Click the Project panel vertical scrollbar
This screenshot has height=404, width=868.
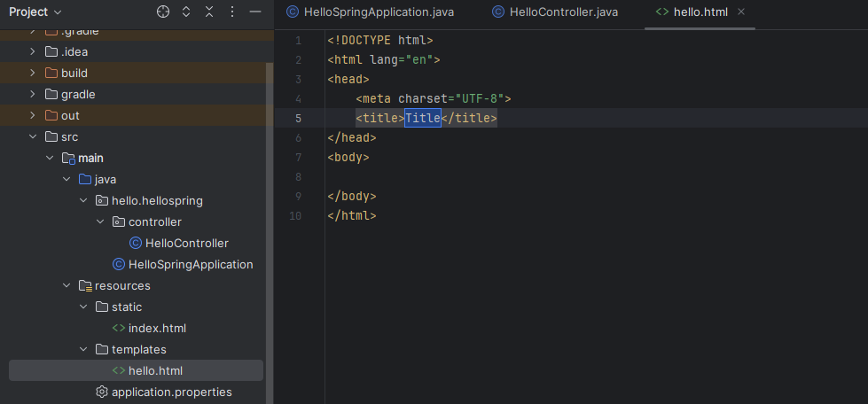click(x=270, y=232)
